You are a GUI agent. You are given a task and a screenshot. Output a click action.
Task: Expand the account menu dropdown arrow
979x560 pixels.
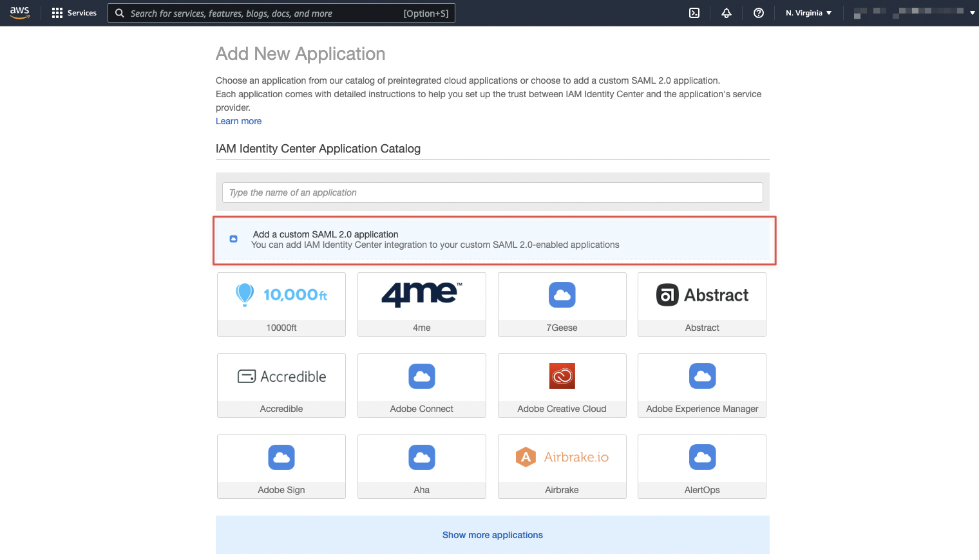(x=972, y=13)
